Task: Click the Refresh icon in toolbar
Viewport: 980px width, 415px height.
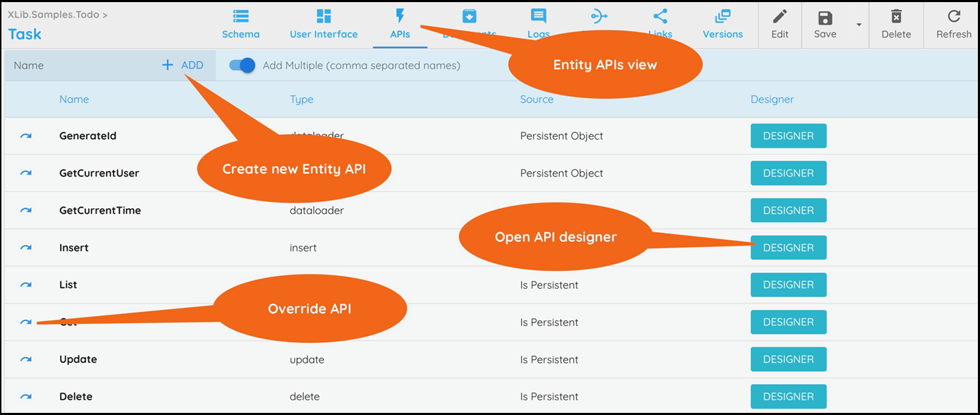Action: (954, 18)
